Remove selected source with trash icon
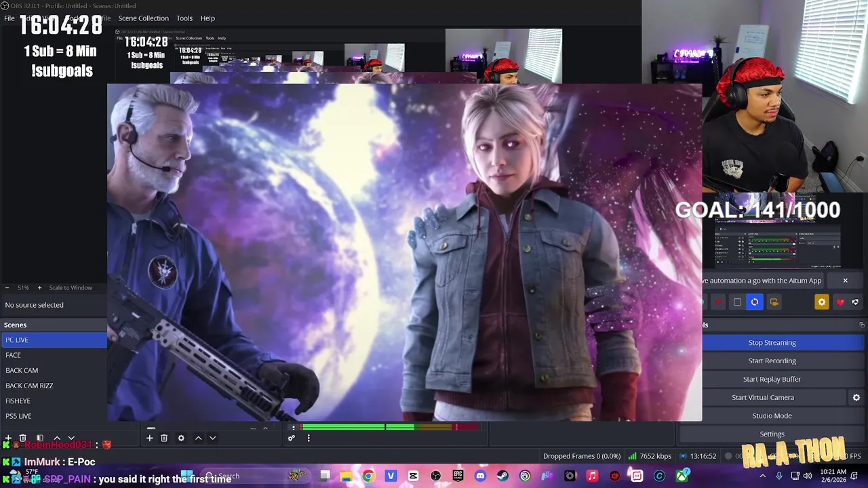 (164, 438)
